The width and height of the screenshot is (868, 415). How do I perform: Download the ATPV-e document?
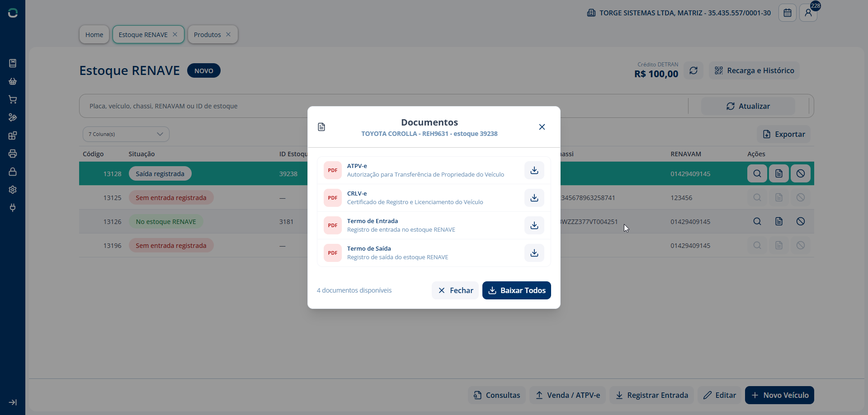point(534,170)
